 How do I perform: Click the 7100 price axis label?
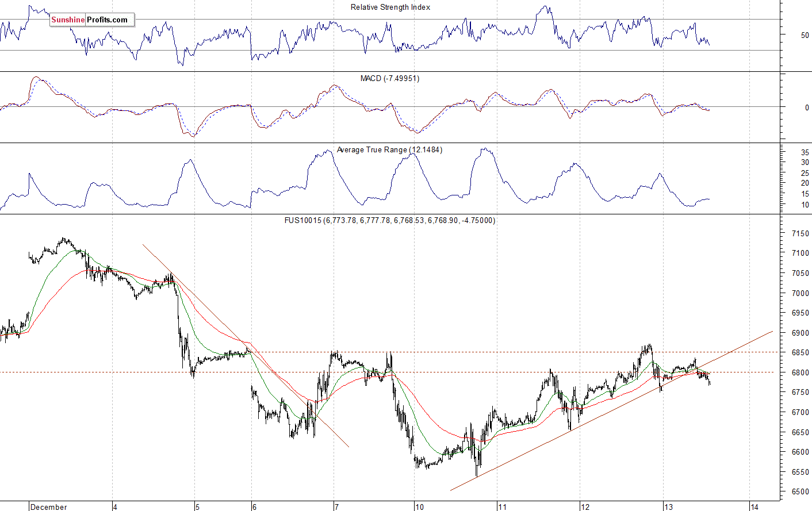pyautogui.click(x=800, y=253)
